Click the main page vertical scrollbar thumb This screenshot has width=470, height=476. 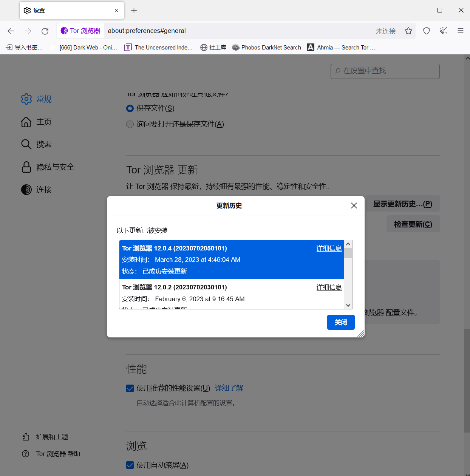pyautogui.click(x=467, y=380)
